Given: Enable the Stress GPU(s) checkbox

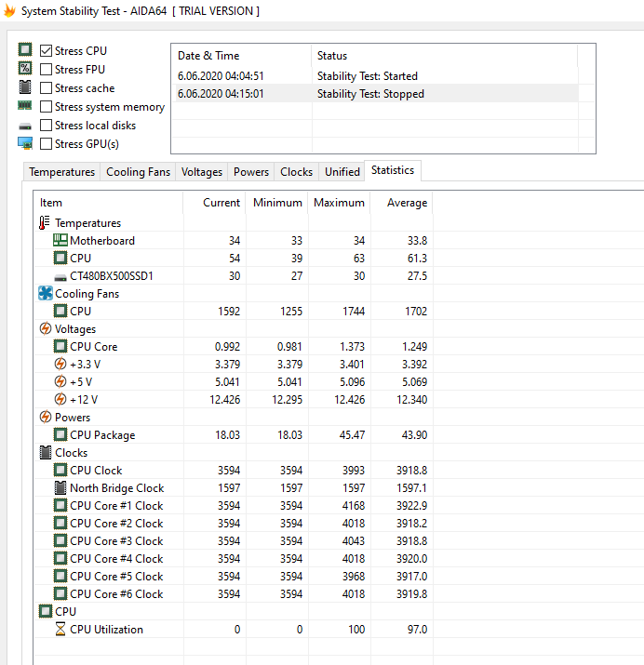Looking at the screenshot, I should click(46, 144).
